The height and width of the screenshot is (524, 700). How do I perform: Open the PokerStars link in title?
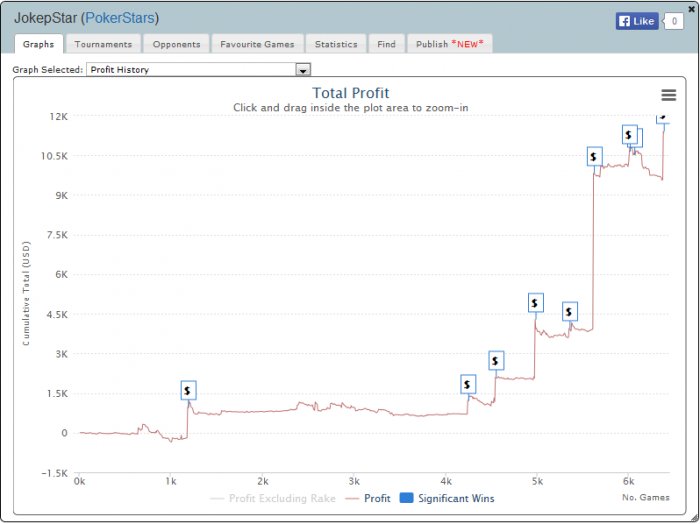coord(120,18)
